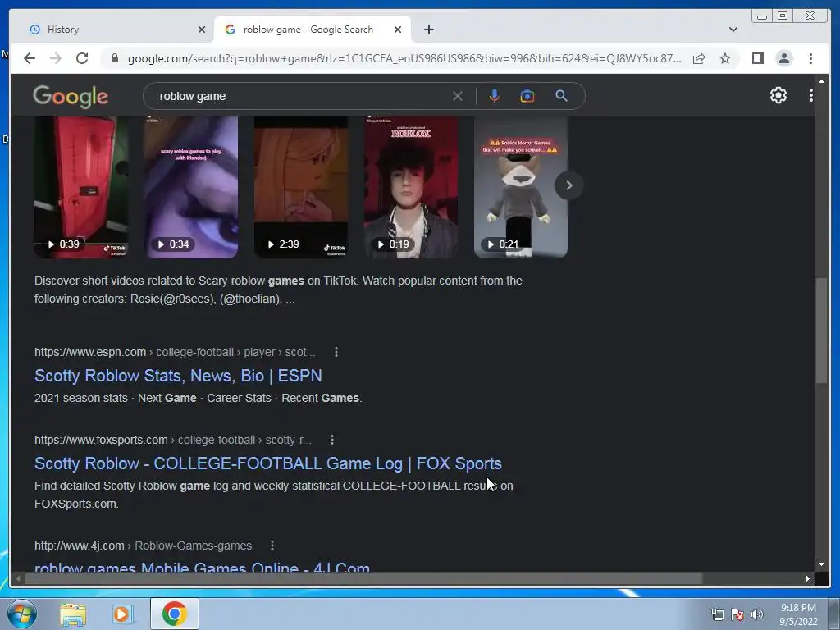Play the 2:39 TikTok video
This screenshot has height=630, width=840.
301,188
